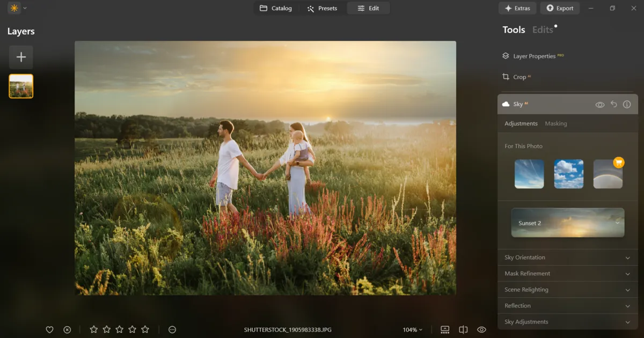Image resolution: width=644 pixels, height=338 pixels.
Task: Open info about the Sky tool
Action: [627, 104]
